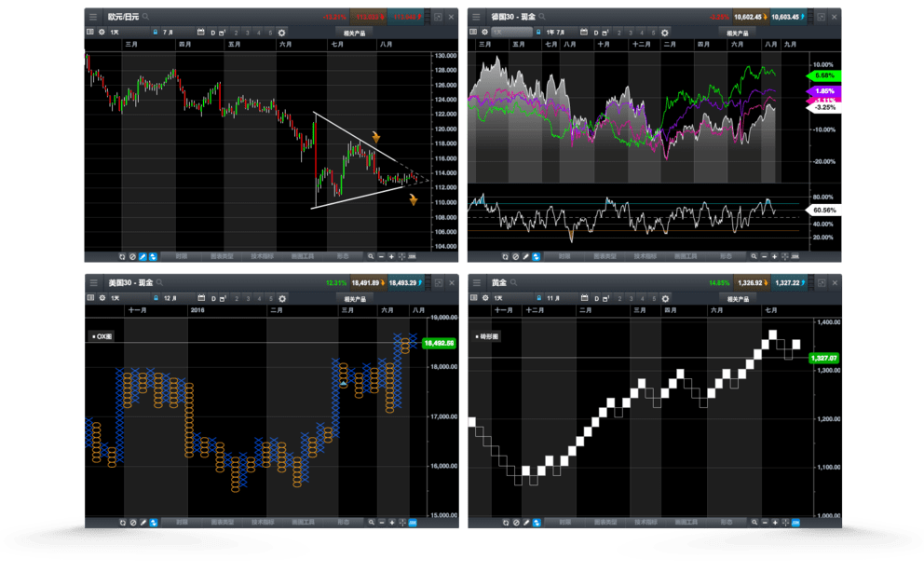Screen dimensions: 924x586
Task: Click the refresh icon below the 黄金 chart
Action: 506,523
